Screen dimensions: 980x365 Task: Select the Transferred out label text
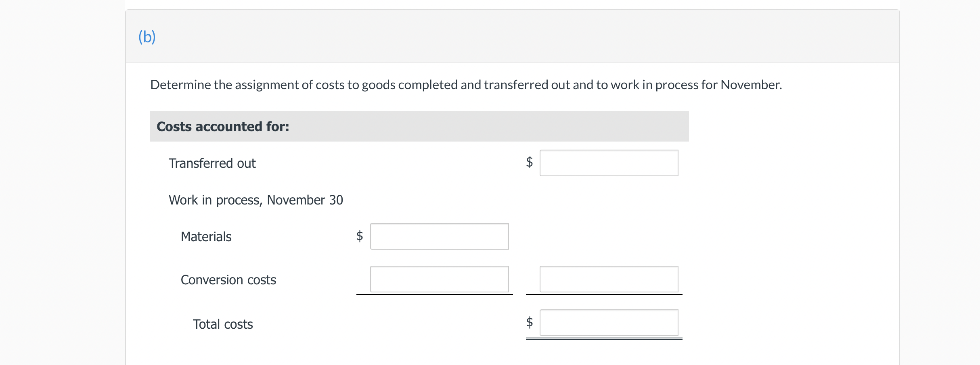[x=211, y=163]
